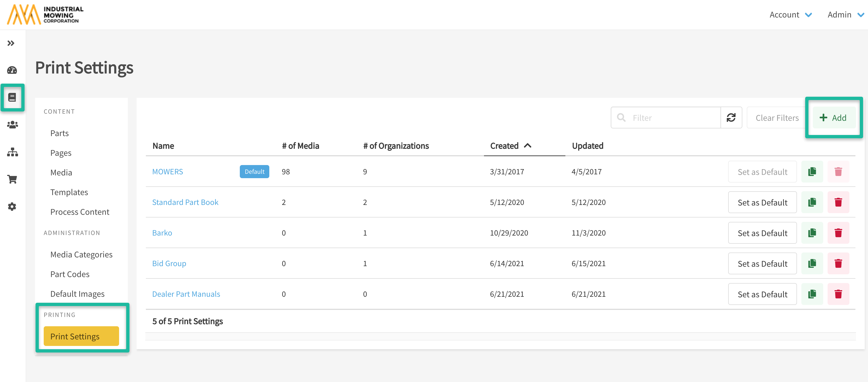The image size is (868, 382).
Task: Go to Media Categories in side menu
Action: 81,255
